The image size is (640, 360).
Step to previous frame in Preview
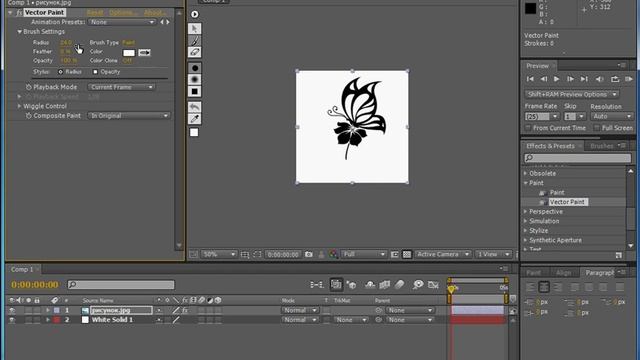tap(544, 79)
